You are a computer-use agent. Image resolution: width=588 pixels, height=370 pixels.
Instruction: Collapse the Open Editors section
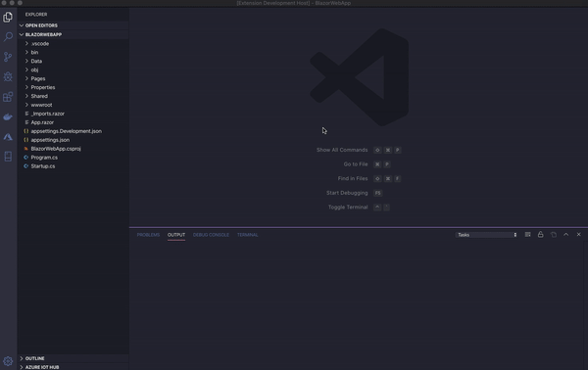(73, 25)
